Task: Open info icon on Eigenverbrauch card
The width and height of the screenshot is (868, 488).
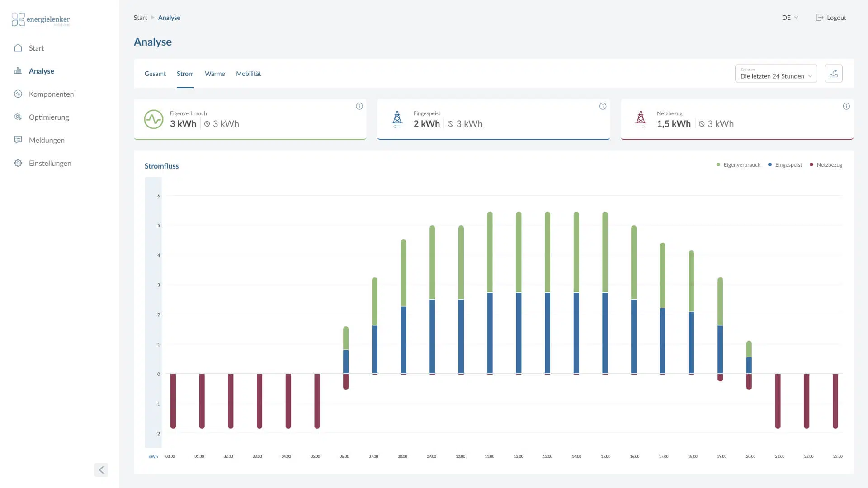Action: (359, 106)
